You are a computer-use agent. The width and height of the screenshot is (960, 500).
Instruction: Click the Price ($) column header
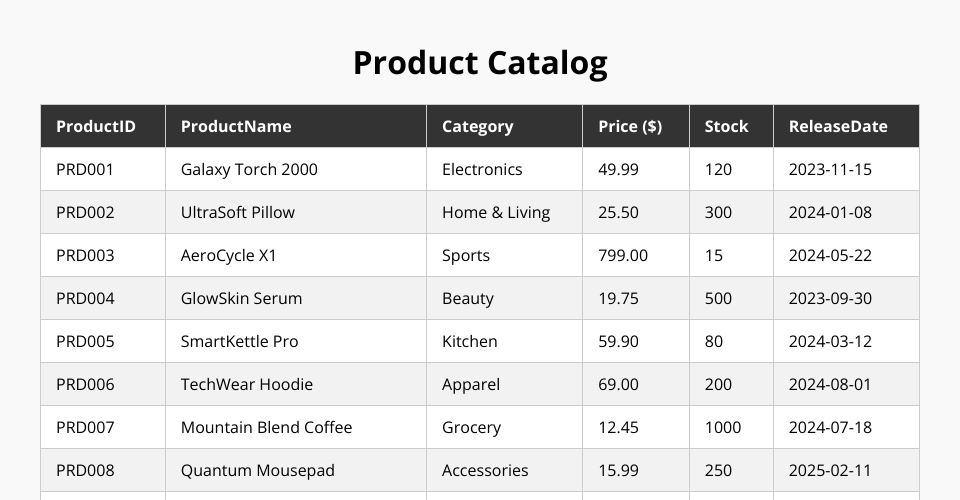630,126
